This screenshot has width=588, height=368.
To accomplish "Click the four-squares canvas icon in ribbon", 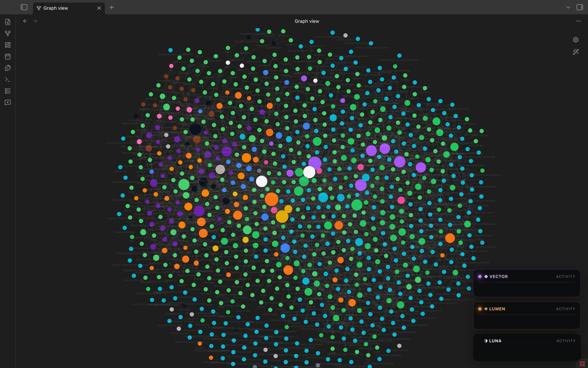I will click(8, 45).
